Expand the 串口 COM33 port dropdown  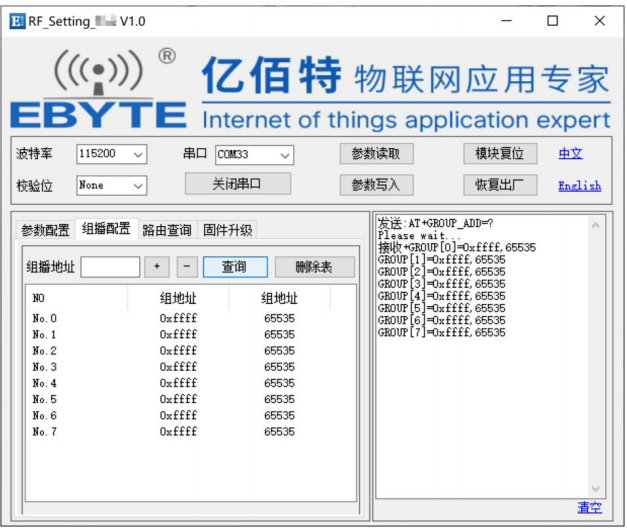point(285,155)
